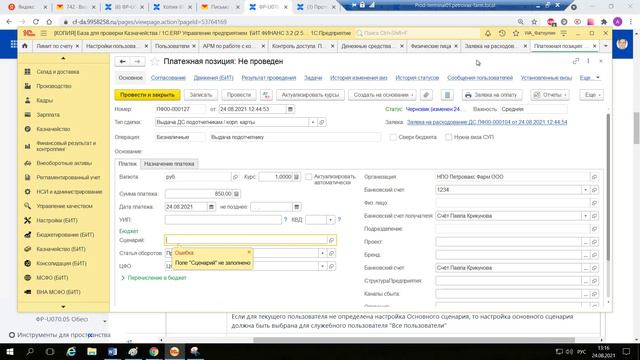This screenshot has height=360, width=640.
Task: Click the УИП input field
Action: tap(223, 220)
